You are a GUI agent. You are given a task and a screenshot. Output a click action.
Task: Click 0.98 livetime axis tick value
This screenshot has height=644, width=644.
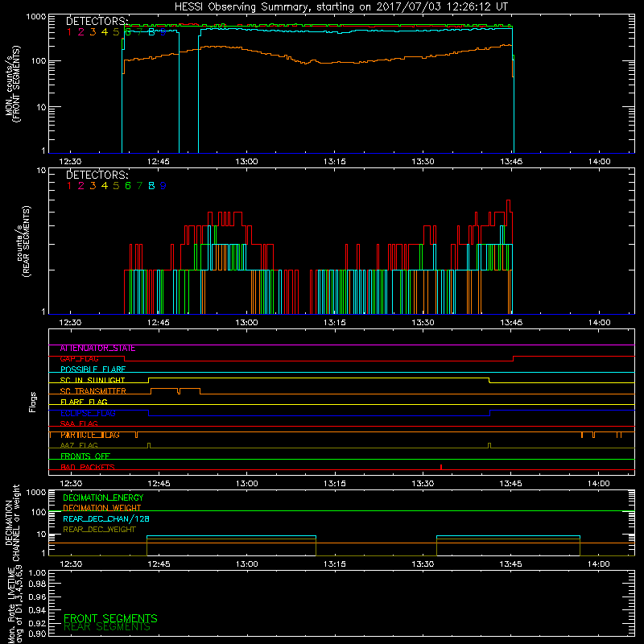point(37,584)
